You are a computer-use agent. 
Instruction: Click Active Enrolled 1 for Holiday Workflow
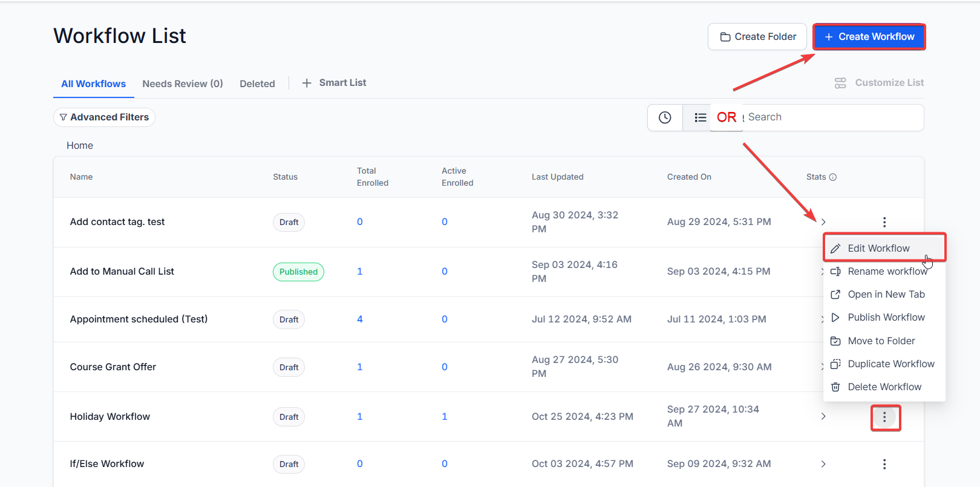445,416
